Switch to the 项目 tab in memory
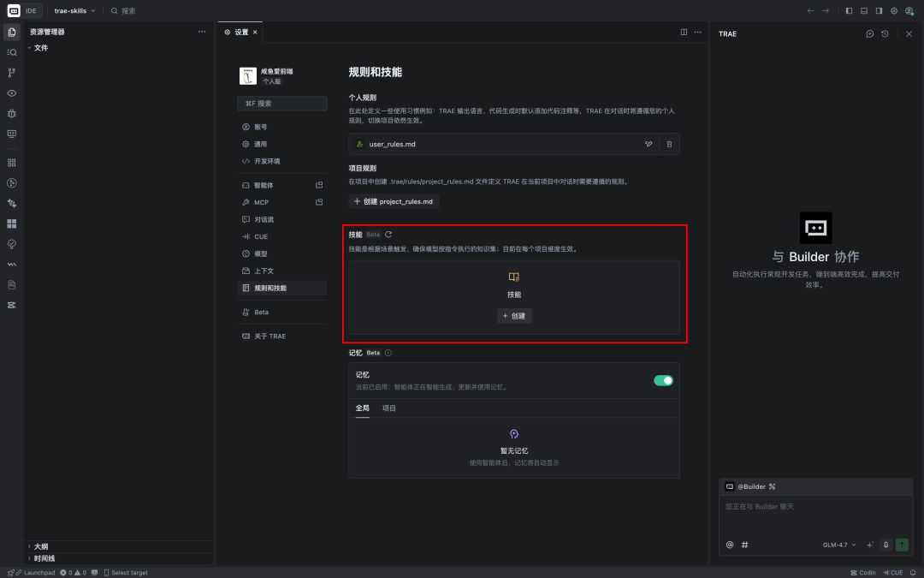This screenshot has height=578, width=924. click(388, 408)
